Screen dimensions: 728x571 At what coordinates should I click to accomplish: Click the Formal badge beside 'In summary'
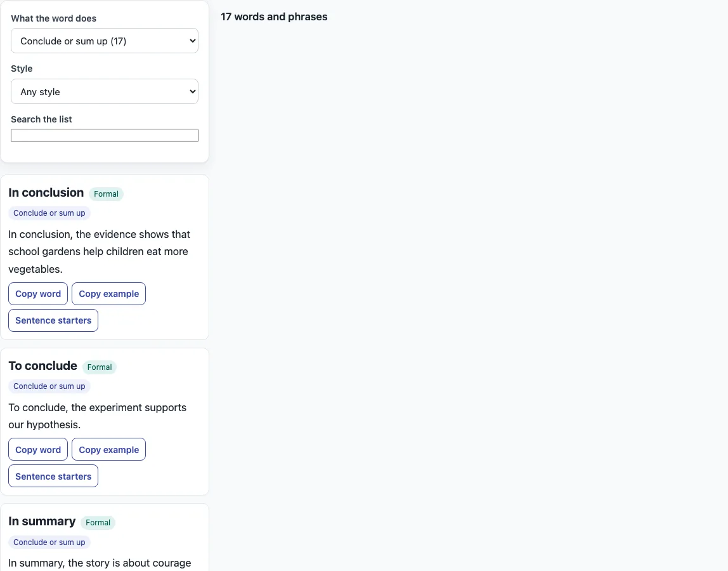point(98,523)
